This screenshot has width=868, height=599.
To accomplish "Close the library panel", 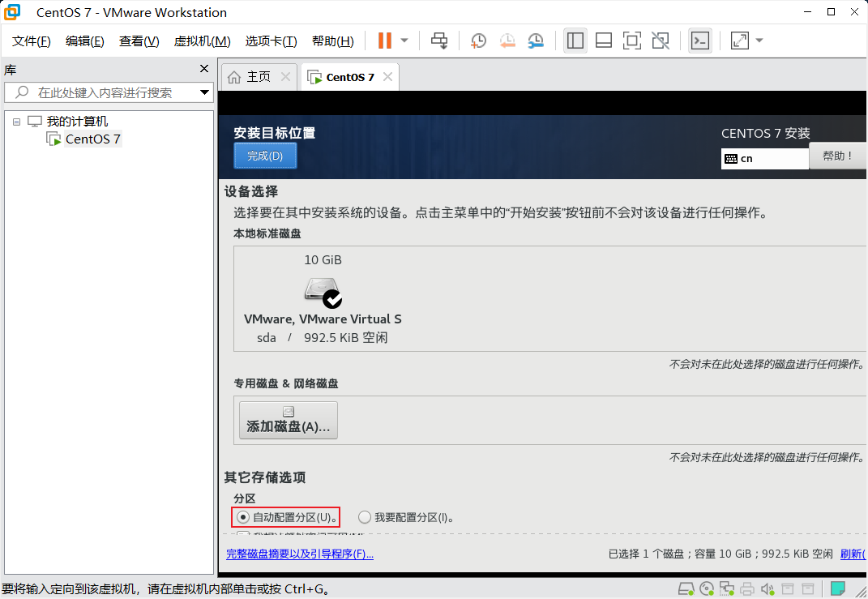I will 204,69.
